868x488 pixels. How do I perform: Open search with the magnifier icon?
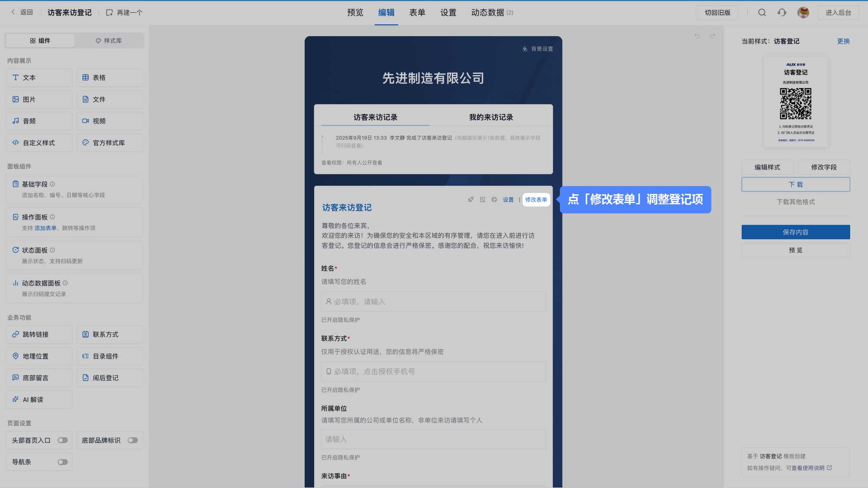tap(762, 13)
